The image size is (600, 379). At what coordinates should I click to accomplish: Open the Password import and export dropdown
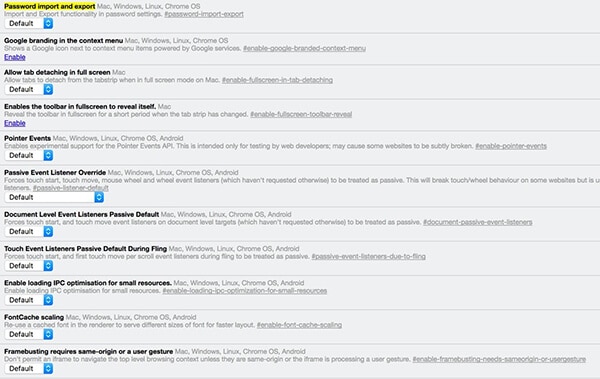29,23
